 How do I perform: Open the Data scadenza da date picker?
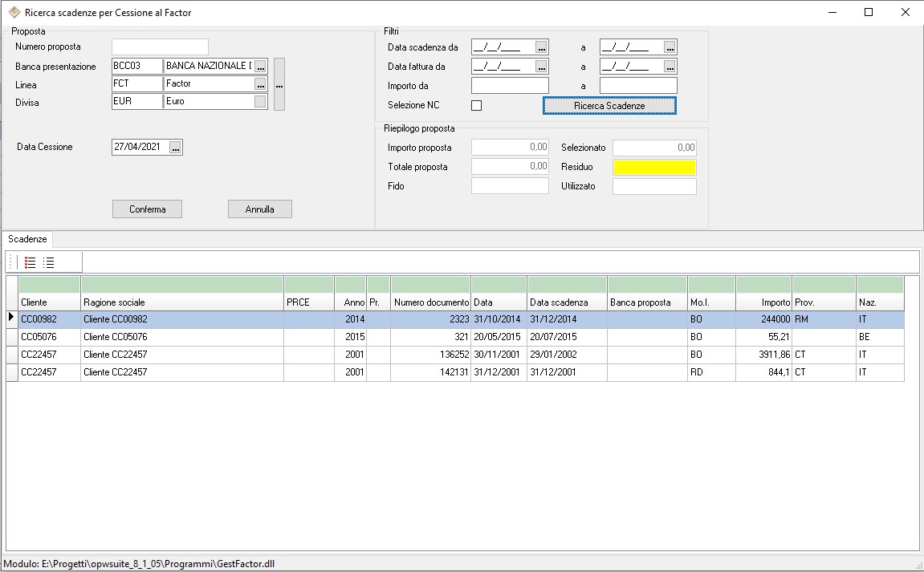coord(541,47)
